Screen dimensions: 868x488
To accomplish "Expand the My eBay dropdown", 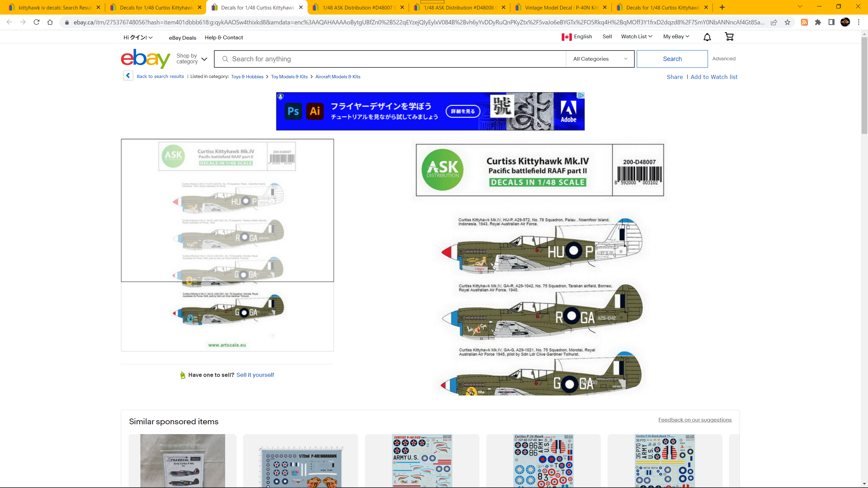I will (676, 37).
